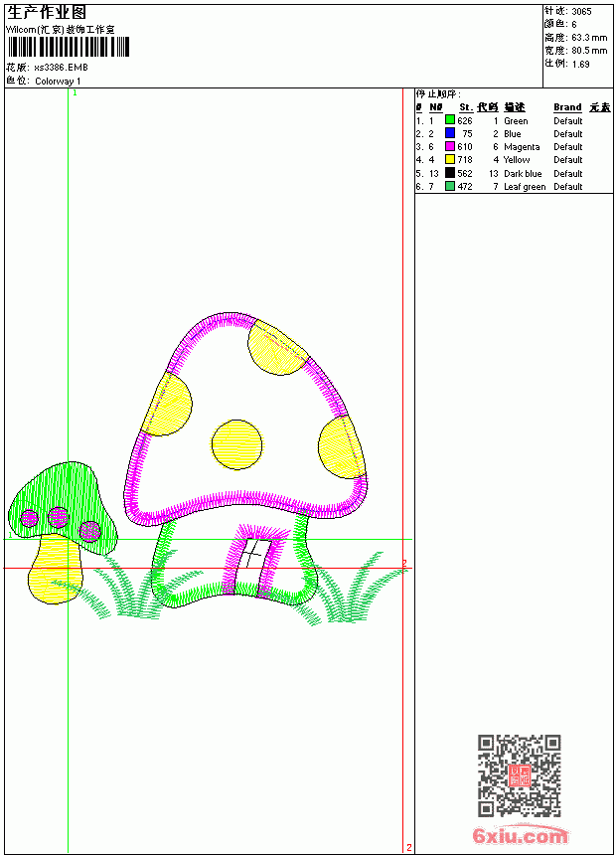Click the Dark blue 562 swatch
Viewport: 616px width, 855px height.
coord(450,173)
